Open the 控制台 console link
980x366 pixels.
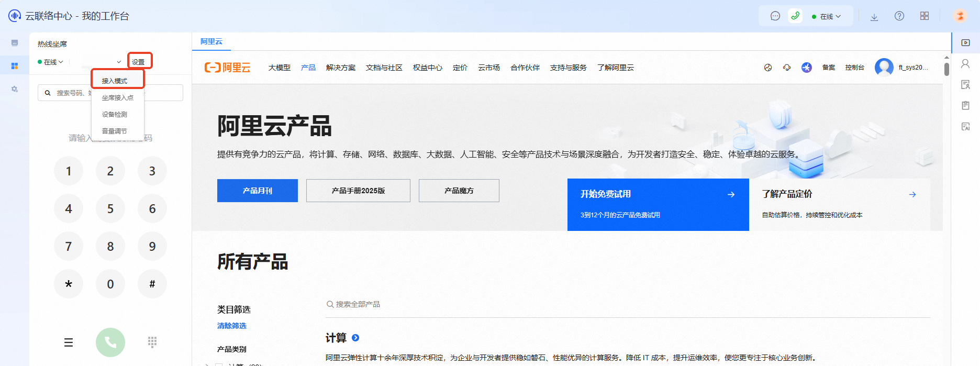click(x=855, y=68)
